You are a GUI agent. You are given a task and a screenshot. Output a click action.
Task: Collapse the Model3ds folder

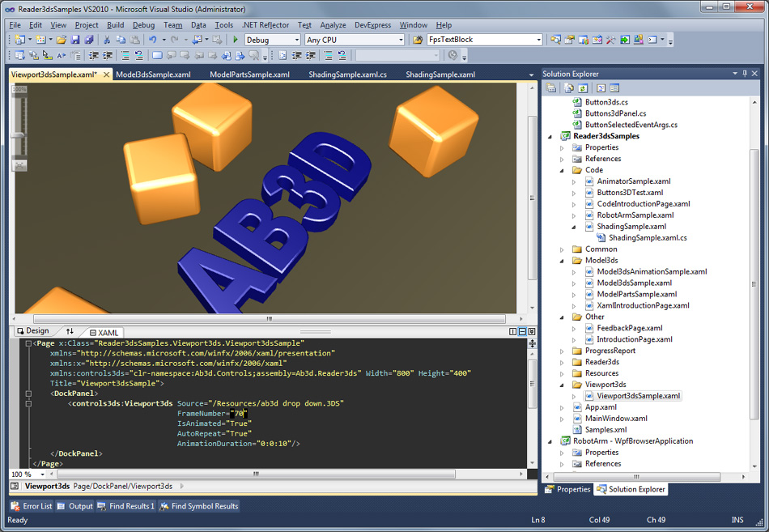point(562,261)
